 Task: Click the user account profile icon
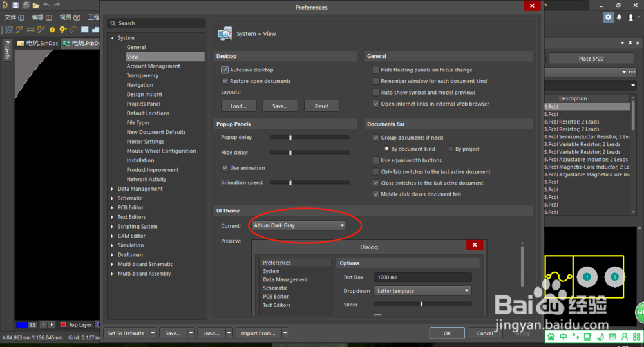631,17
